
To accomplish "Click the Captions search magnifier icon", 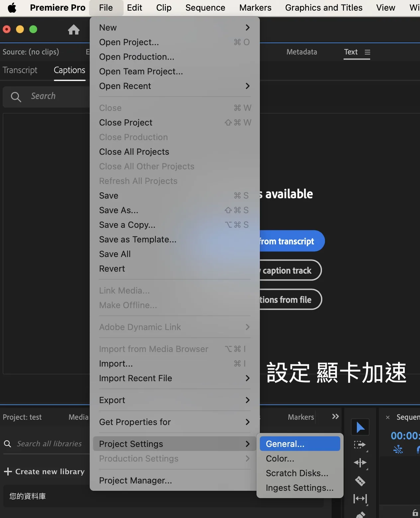I will (16, 97).
